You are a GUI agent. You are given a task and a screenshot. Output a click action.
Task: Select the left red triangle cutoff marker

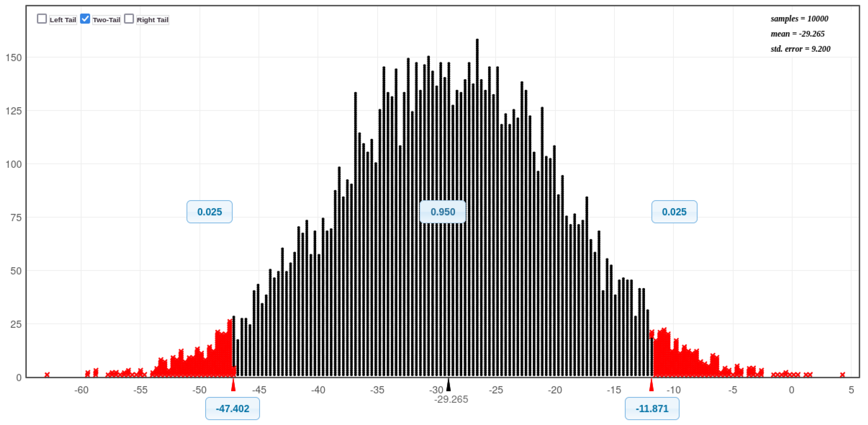(x=233, y=385)
